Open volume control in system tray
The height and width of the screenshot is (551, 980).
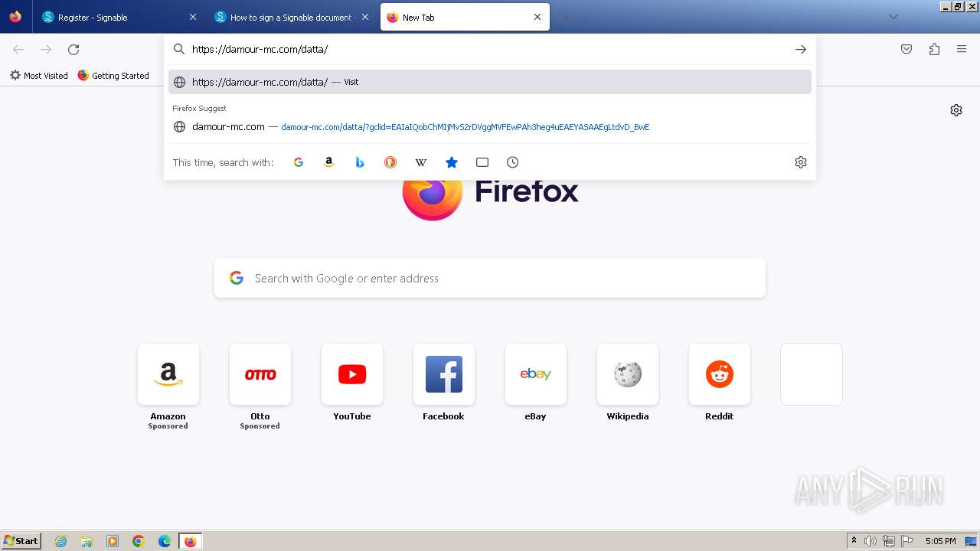pos(871,541)
